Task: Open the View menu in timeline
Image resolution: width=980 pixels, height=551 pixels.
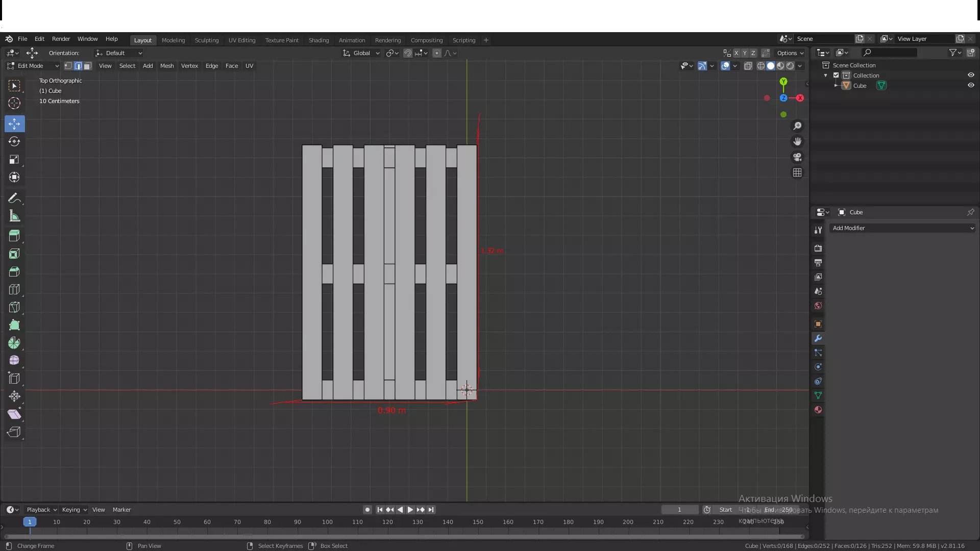Action: pos(99,510)
